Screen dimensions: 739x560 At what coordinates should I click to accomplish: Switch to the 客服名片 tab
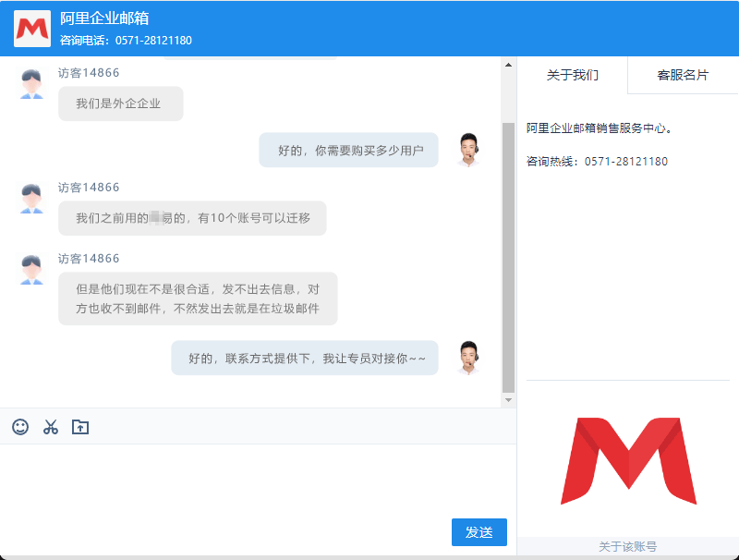pos(683,75)
